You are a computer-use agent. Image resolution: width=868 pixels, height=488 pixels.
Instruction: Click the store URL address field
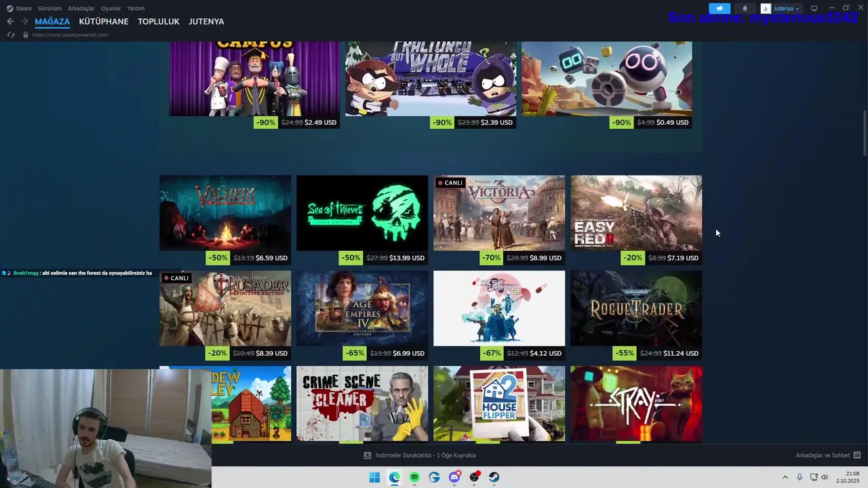coord(71,35)
